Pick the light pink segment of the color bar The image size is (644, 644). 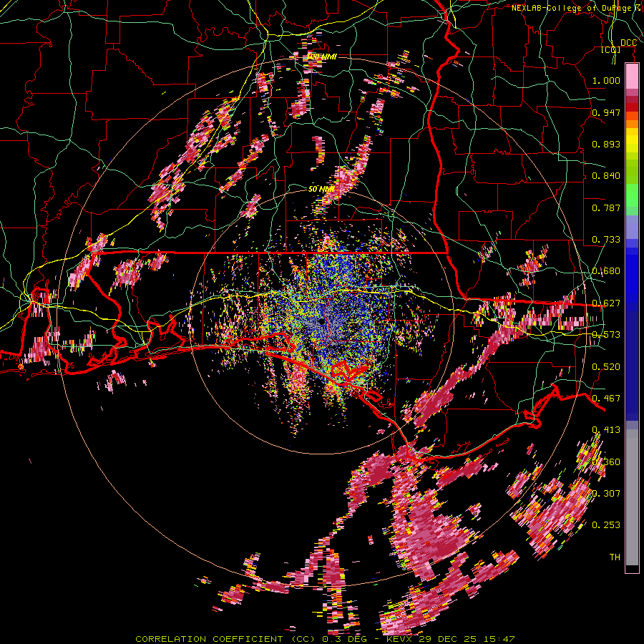632,76
